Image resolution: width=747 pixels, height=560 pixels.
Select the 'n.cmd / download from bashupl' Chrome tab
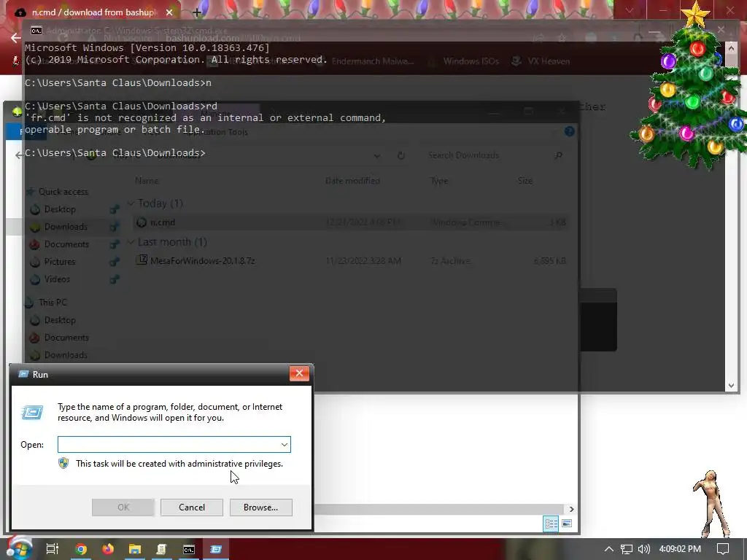93,12
